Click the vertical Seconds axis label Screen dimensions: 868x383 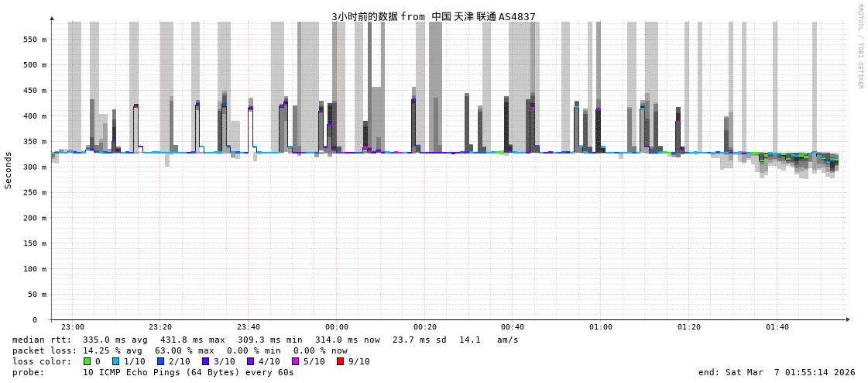coord(9,170)
